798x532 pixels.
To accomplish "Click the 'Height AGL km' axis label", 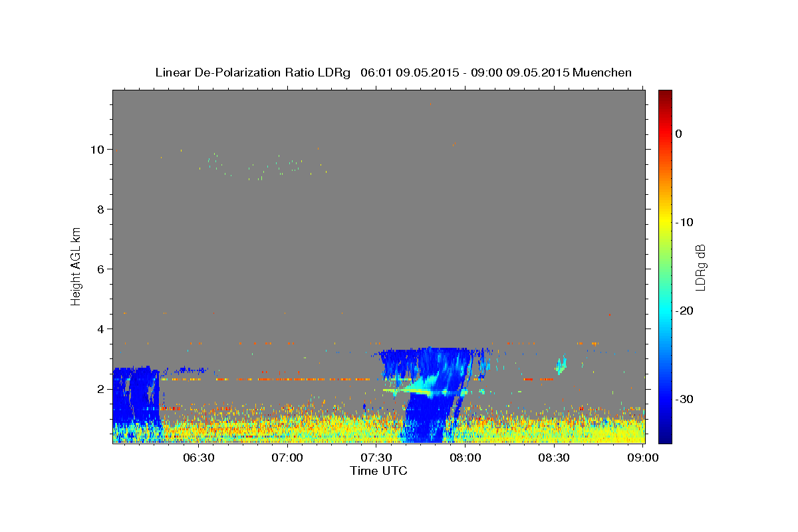I will [x=76, y=266].
